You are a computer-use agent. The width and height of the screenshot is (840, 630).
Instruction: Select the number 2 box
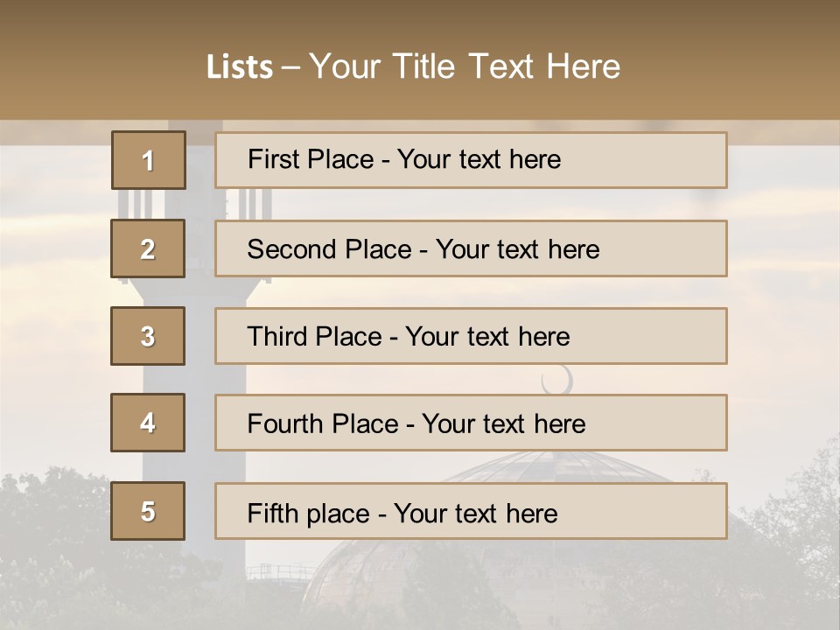[148, 248]
